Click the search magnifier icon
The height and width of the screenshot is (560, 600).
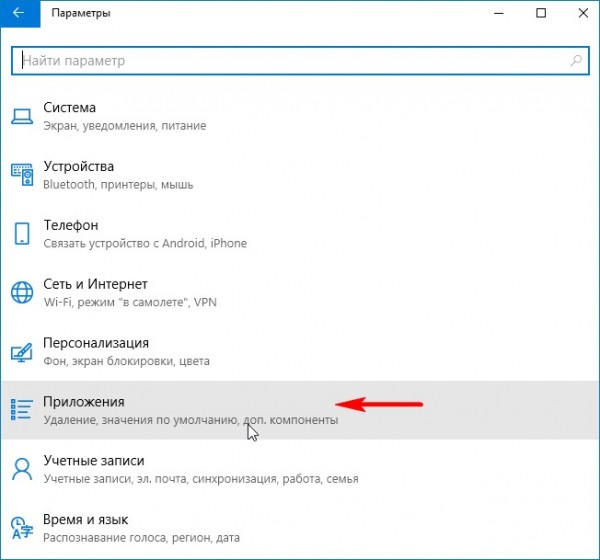576,60
